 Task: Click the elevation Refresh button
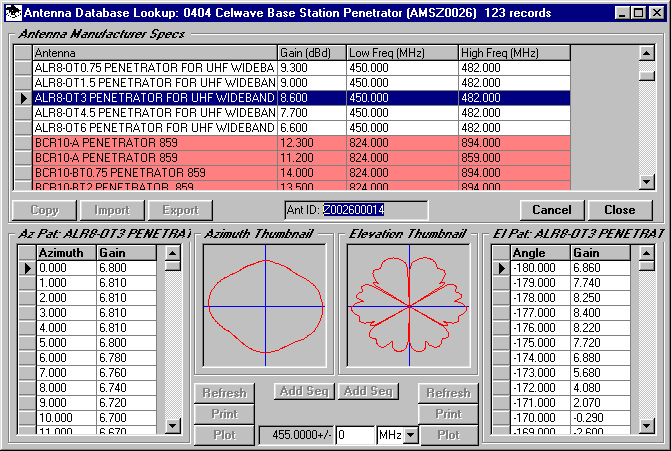[448, 393]
